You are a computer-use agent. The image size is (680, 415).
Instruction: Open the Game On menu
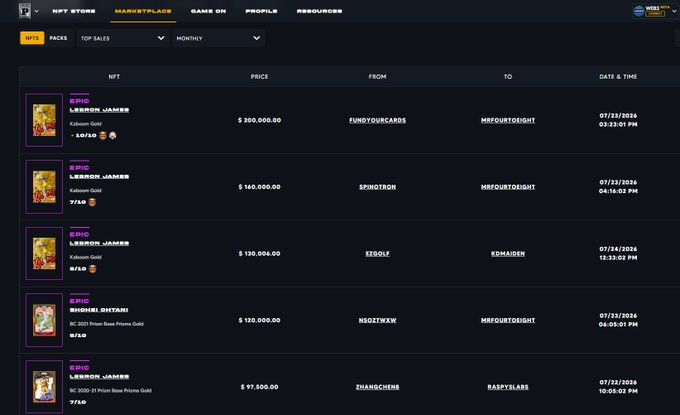(x=208, y=11)
